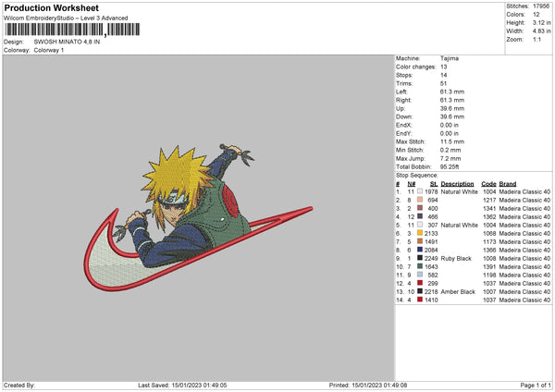Select the orange-brown swatch with 1491 stitches
555x392 pixels.
tap(420, 241)
